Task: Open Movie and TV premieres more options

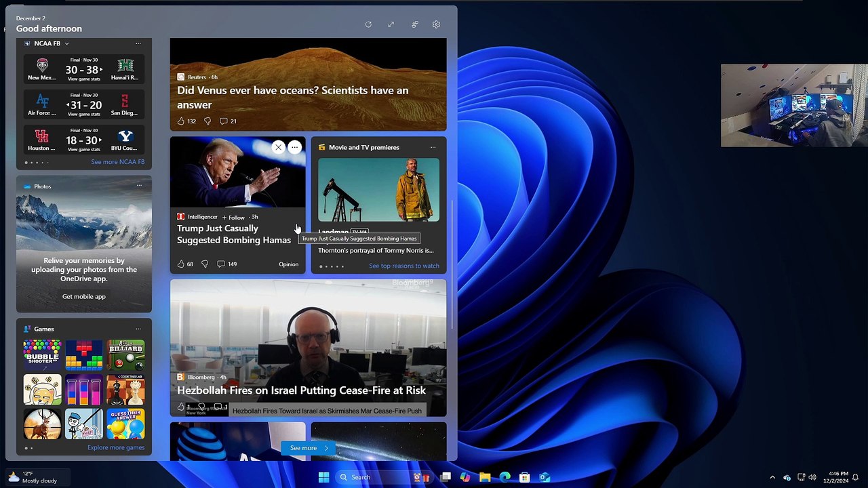Action: 433,147
